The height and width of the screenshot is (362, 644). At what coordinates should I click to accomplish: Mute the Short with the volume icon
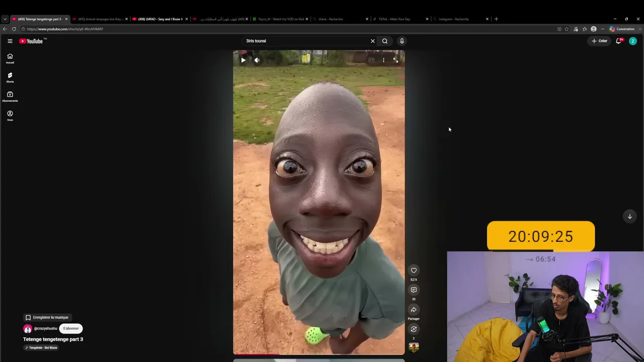click(257, 60)
